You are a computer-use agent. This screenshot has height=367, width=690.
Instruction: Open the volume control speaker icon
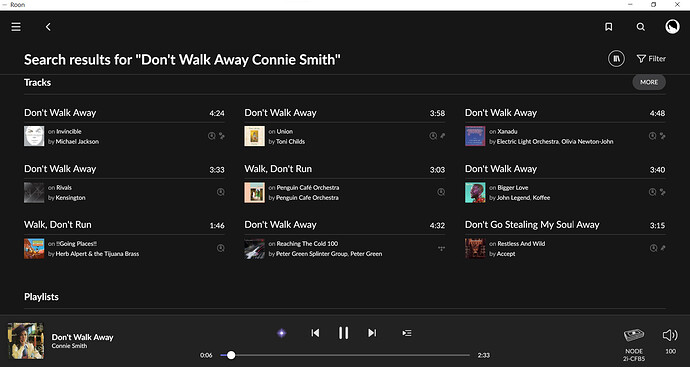pyautogui.click(x=670, y=335)
